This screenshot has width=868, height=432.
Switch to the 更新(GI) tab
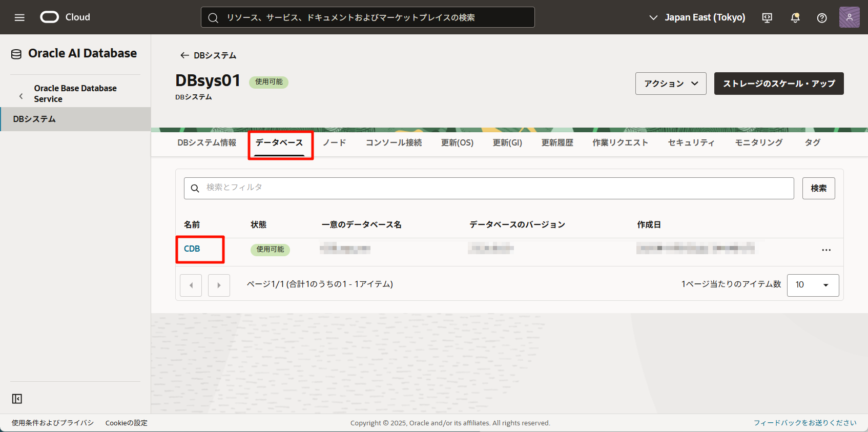click(x=507, y=142)
